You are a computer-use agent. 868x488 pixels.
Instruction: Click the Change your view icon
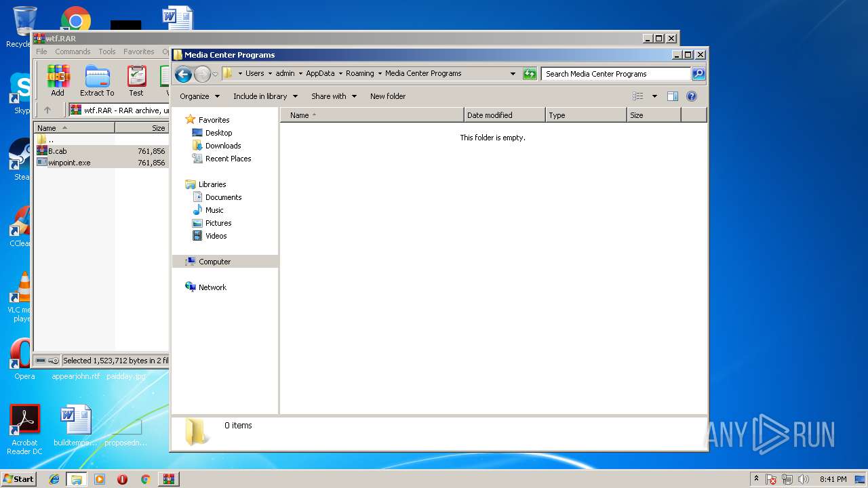click(637, 96)
